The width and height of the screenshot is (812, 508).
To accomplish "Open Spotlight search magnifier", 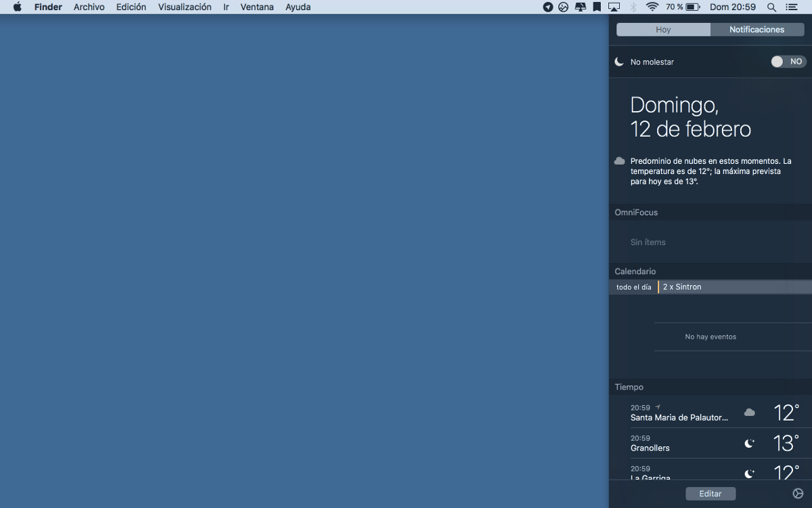I will pyautogui.click(x=771, y=7).
